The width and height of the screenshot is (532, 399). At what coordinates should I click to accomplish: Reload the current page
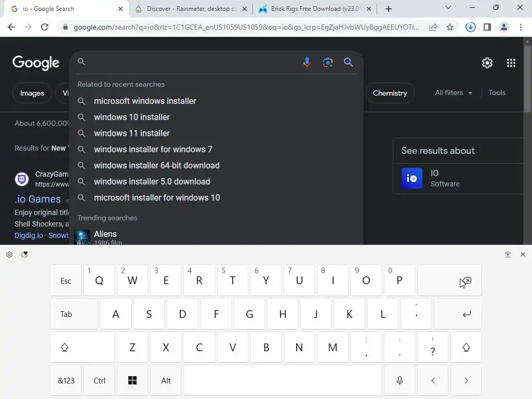tap(45, 27)
